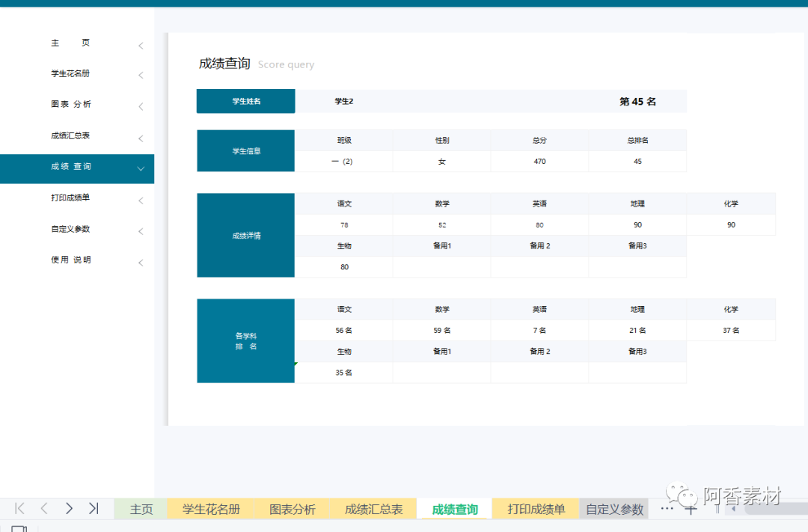This screenshot has height=532, width=808.
Task: Open 打印成绩单 in the sidebar
Action: (70, 198)
